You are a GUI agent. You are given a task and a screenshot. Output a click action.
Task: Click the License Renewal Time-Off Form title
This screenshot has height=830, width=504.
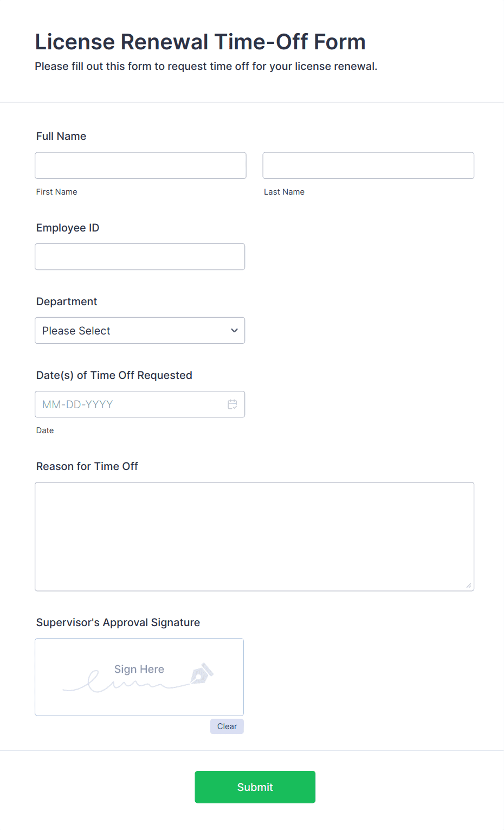[200, 42]
